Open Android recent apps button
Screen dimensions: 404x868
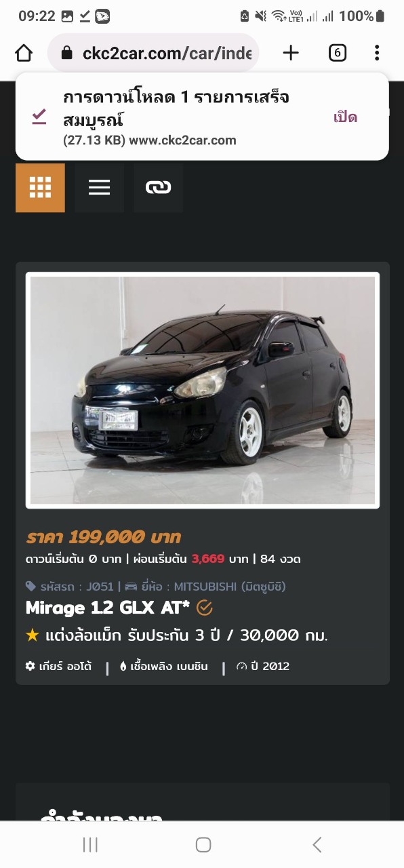pos(89,844)
